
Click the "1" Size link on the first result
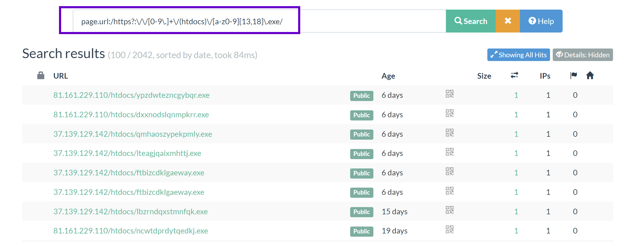516,95
